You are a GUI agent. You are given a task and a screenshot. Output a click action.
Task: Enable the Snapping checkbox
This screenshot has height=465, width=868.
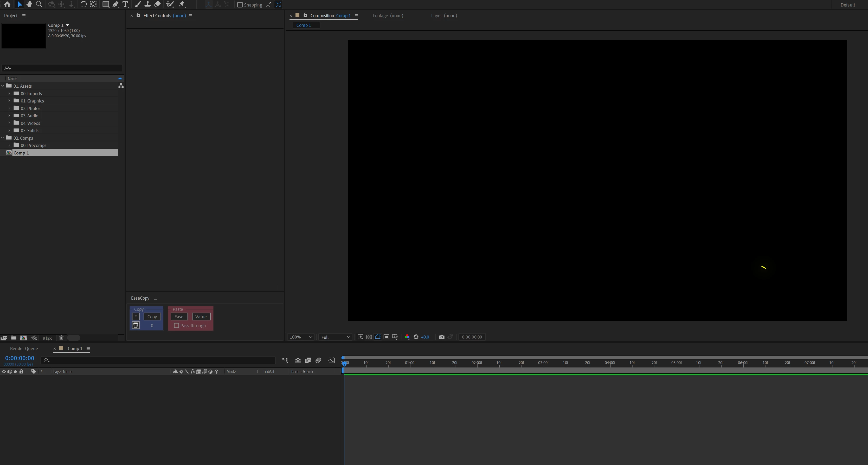(240, 5)
